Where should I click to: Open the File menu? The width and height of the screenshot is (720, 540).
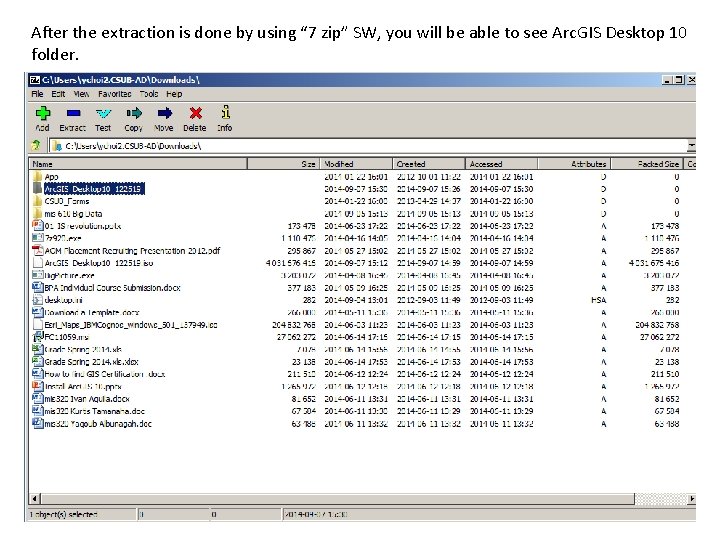[37, 94]
